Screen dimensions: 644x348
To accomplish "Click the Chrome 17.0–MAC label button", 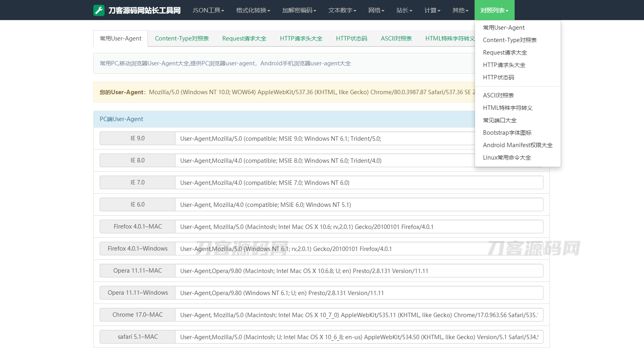I will 137,315.
